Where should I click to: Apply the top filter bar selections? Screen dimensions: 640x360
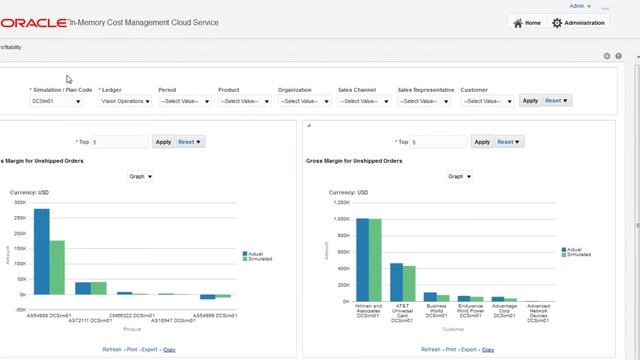coord(530,101)
